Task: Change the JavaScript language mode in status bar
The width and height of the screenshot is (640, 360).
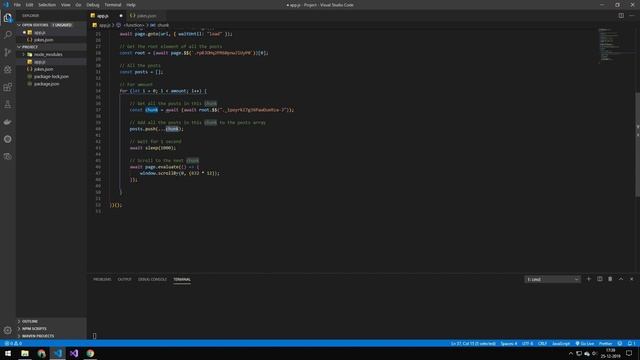Action: point(561,344)
